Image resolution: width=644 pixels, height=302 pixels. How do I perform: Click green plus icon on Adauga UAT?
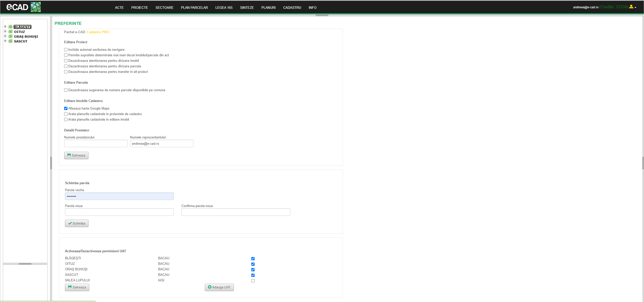[x=210, y=287]
